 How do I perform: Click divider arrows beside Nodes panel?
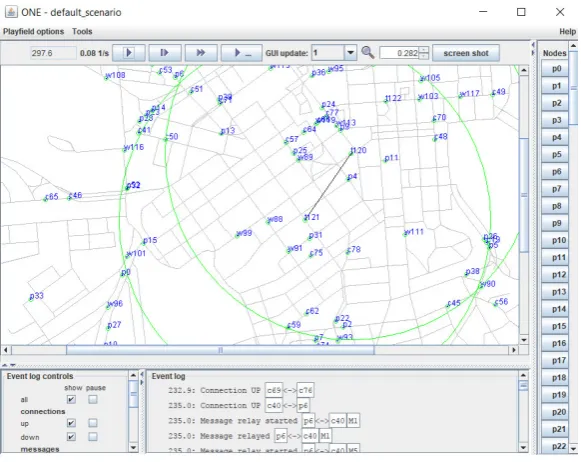click(533, 49)
